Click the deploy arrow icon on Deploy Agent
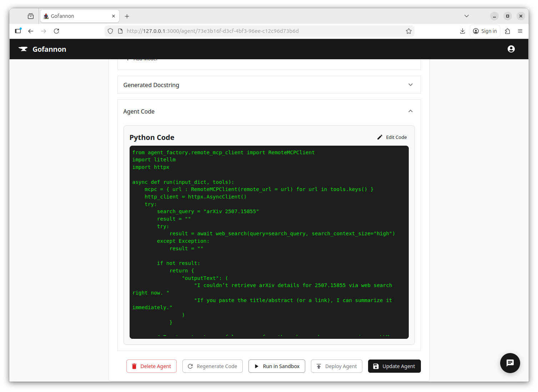This screenshot has width=538, height=392. click(318, 366)
